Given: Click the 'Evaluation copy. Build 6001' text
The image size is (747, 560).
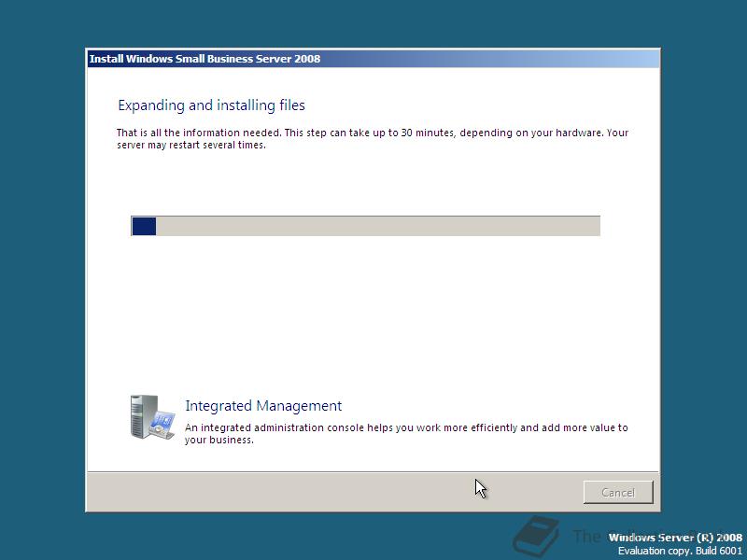Looking at the screenshot, I should click(681, 551).
